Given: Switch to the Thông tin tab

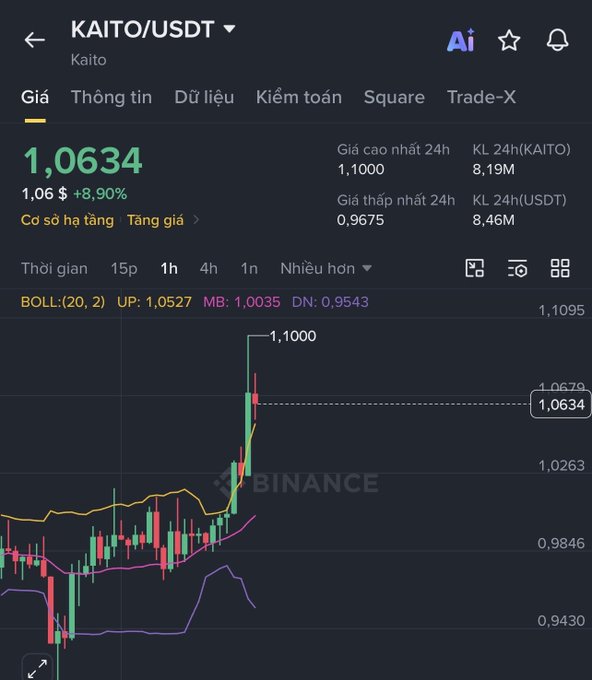Looking at the screenshot, I should pos(111,97).
